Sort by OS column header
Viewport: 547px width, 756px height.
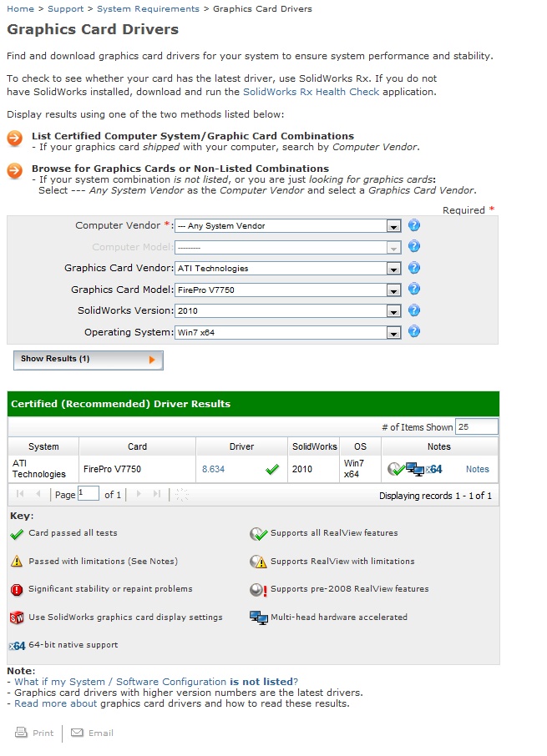coord(360,446)
